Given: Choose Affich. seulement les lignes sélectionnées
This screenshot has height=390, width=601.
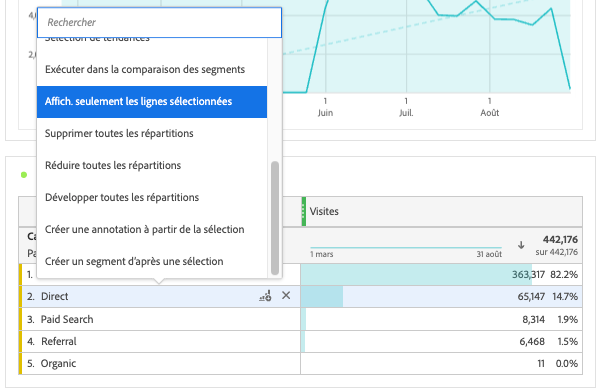Looking at the screenshot, I should coord(152,102).
